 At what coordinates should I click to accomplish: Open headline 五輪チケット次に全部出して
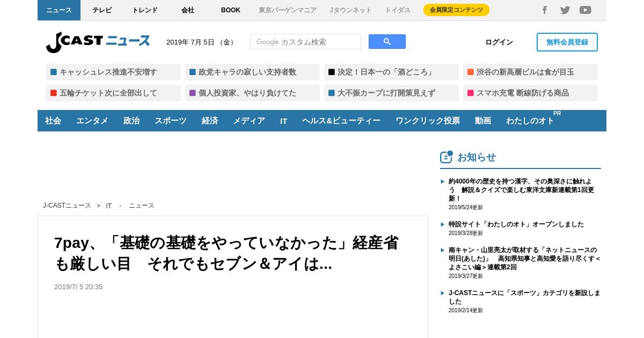tap(113, 93)
